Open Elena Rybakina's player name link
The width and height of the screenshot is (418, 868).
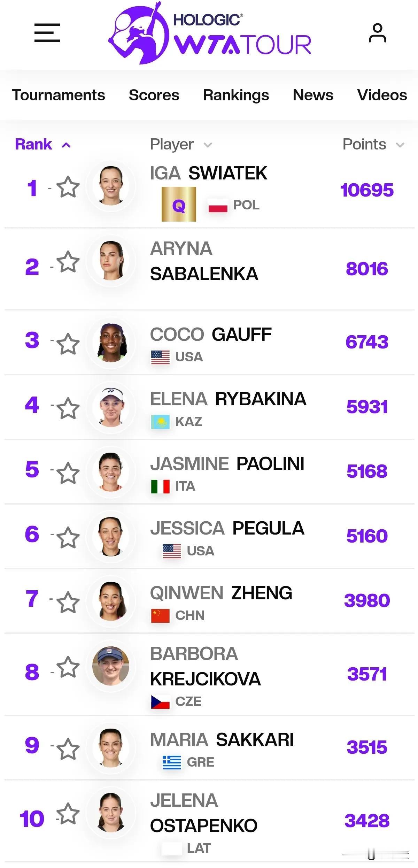(x=228, y=399)
